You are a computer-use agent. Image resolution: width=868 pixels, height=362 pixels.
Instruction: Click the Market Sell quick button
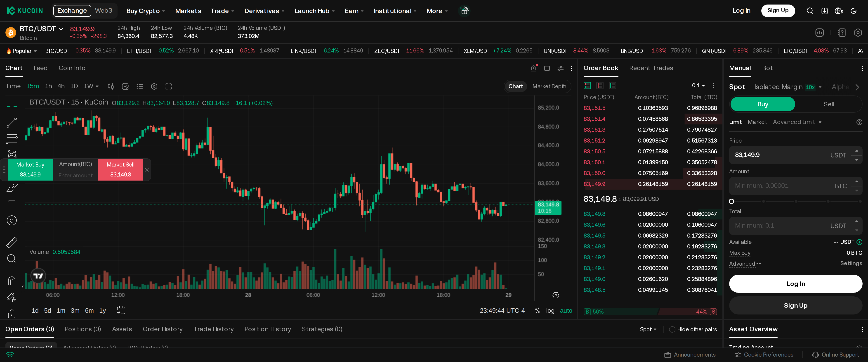tap(120, 169)
